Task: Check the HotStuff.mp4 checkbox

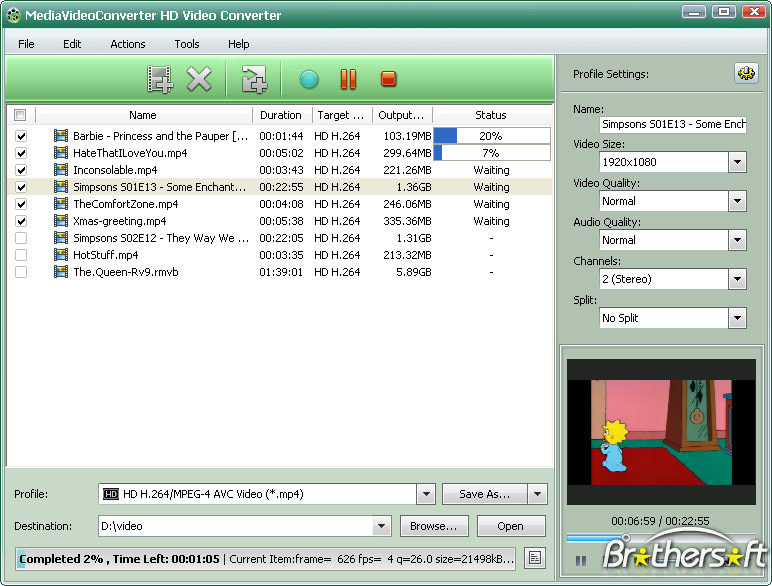Action: pyautogui.click(x=21, y=255)
